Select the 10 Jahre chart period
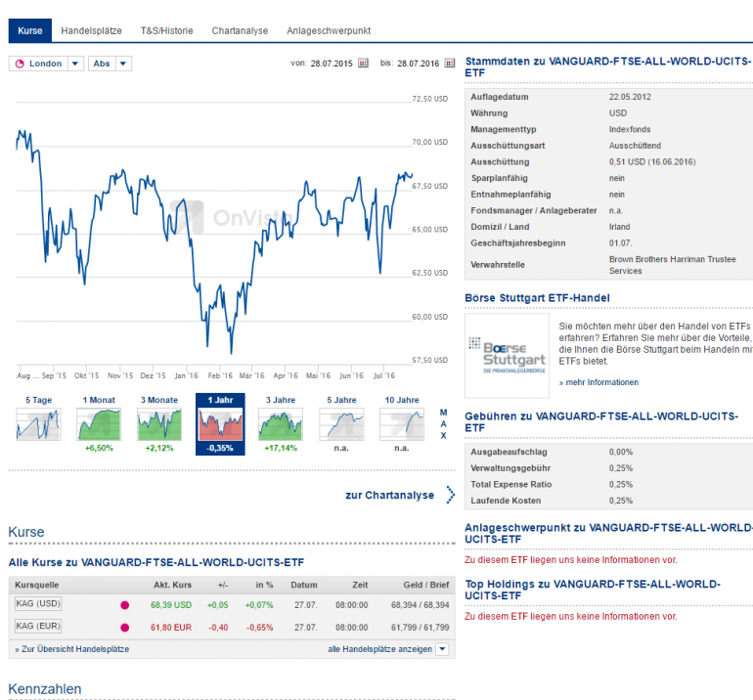 [402, 424]
